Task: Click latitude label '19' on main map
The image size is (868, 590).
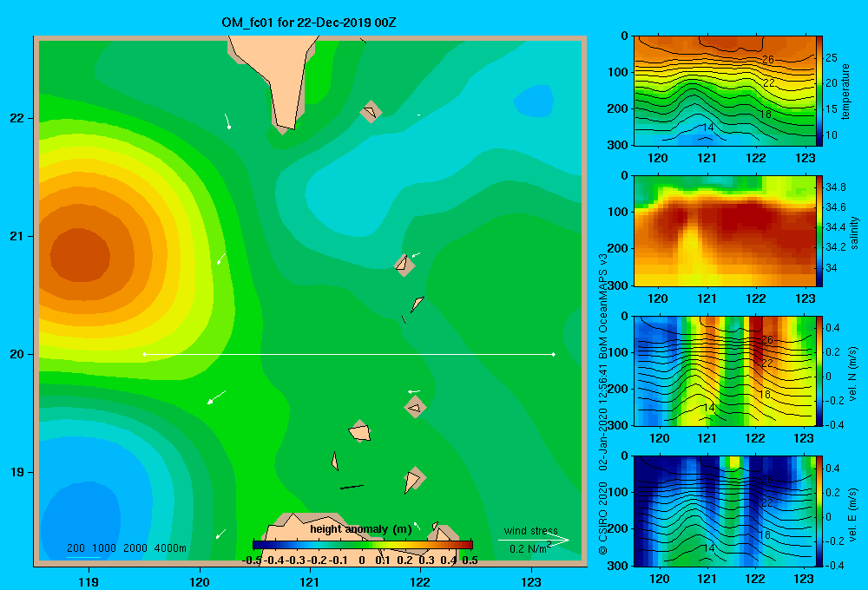Action: [x=17, y=472]
